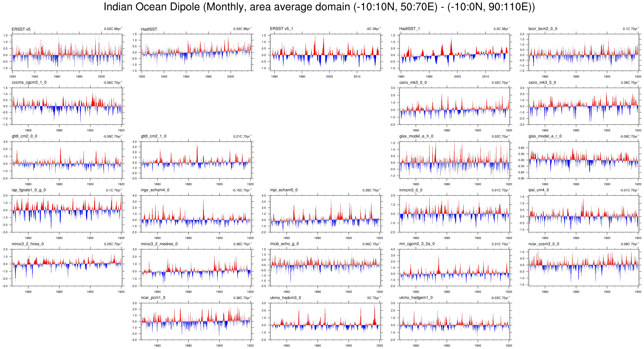Click the ingv_echam4_0 title text
The image size is (644, 349).
155,190
